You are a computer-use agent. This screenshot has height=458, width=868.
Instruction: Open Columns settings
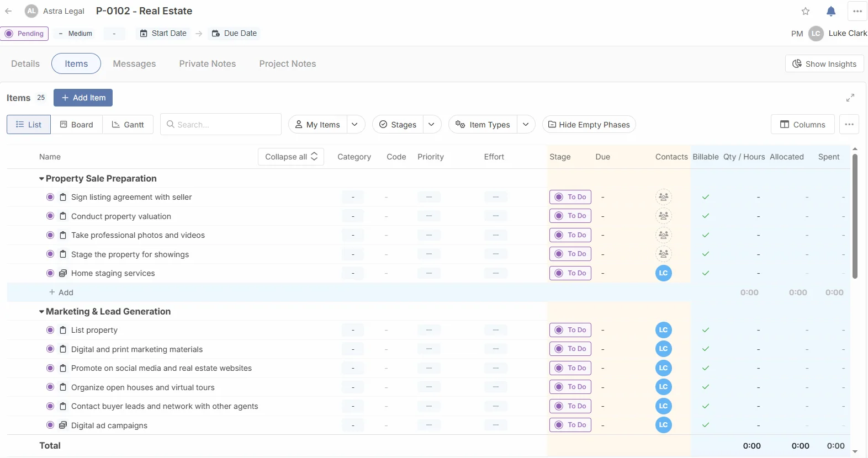point(803,125)
